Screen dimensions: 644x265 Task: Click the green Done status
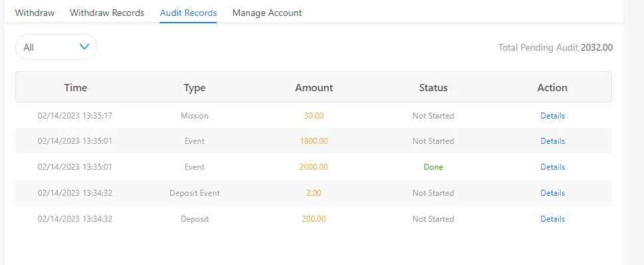[433, 166]
